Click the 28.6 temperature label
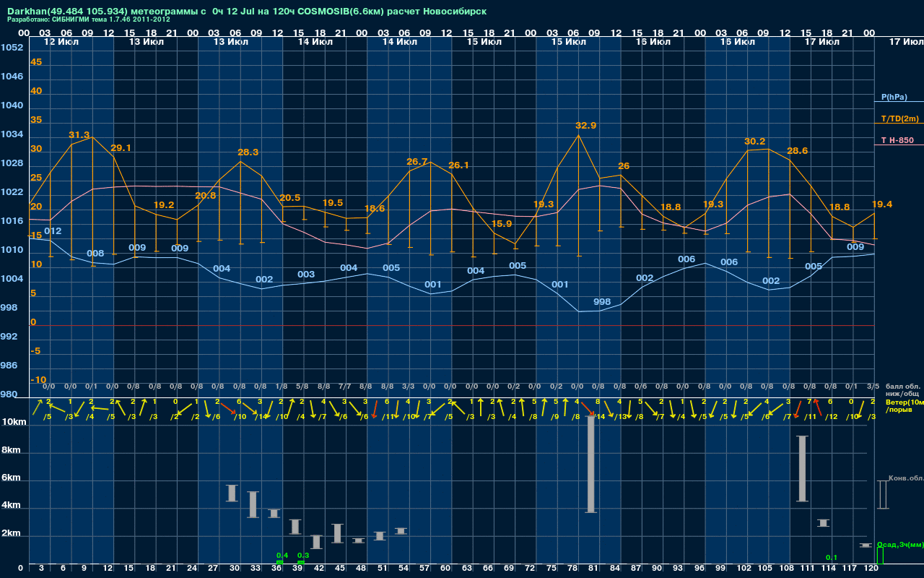Screen dimensions: 924x578 pyautogui.click(x=797, y=150)
